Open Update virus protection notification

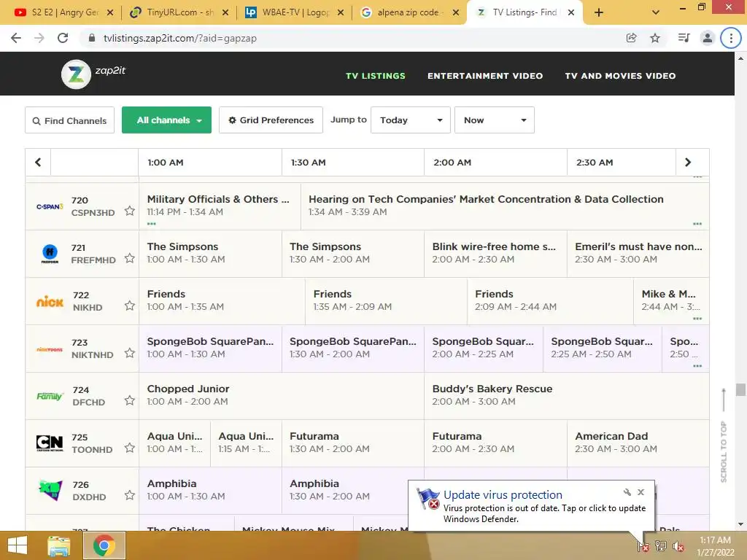[531, 507]
